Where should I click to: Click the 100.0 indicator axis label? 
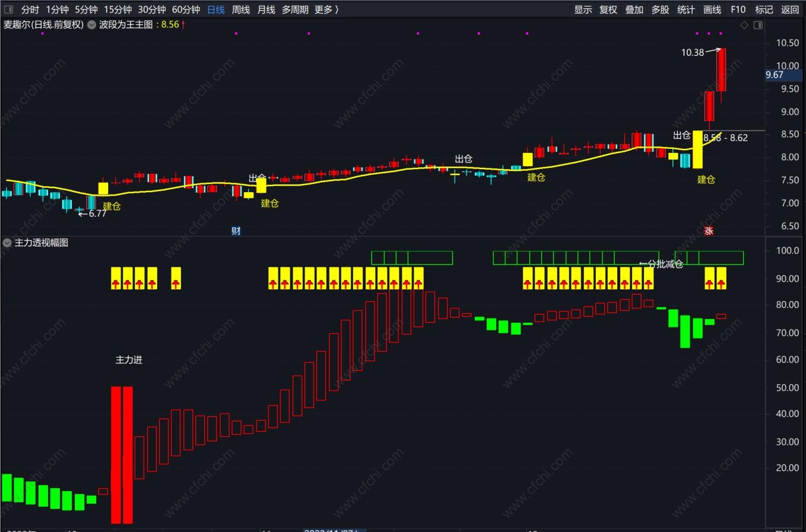coord(788,251)
